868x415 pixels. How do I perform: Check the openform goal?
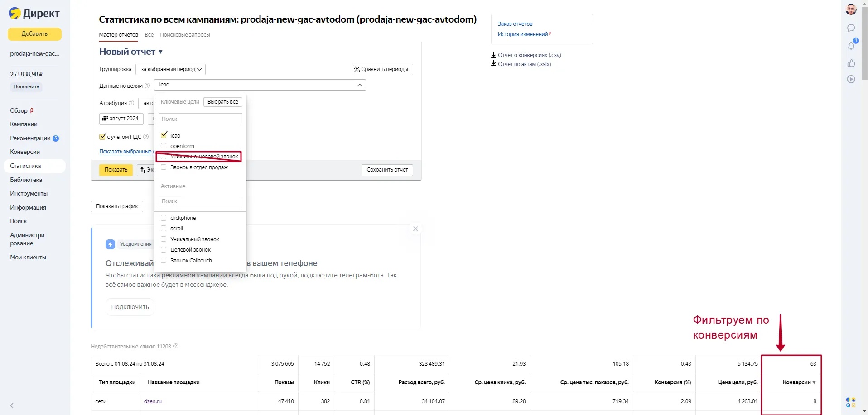pos(164,146)
